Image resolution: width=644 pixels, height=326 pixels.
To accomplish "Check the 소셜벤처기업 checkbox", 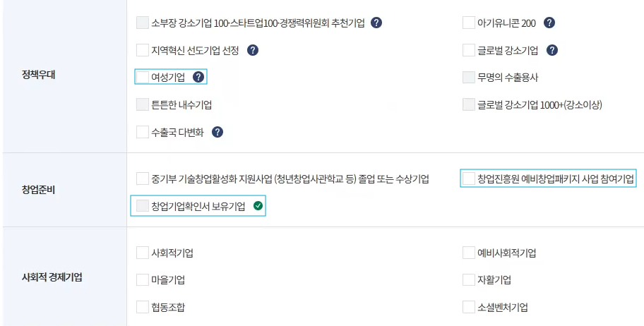I will tap(469, 307).
